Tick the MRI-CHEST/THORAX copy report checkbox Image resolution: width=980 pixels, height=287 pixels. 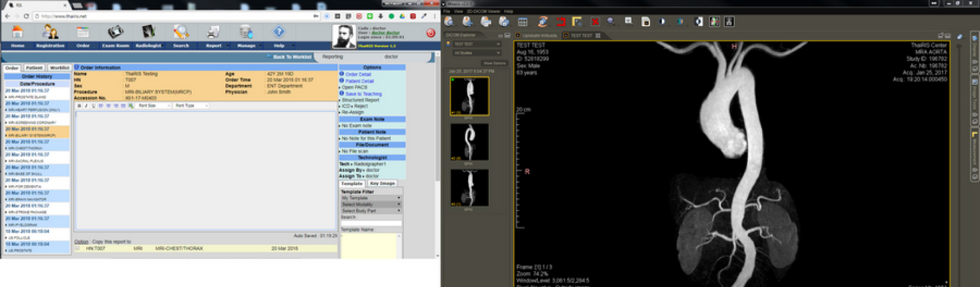point(77,248)
